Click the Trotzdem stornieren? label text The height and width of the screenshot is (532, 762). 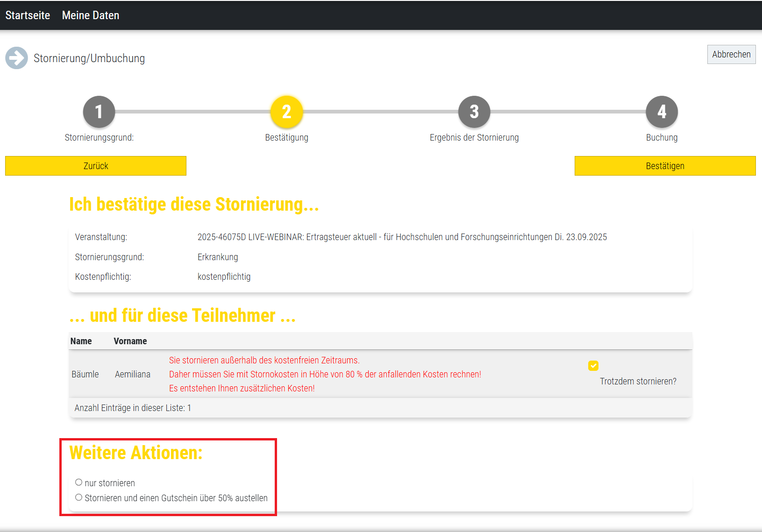point(638,381)
